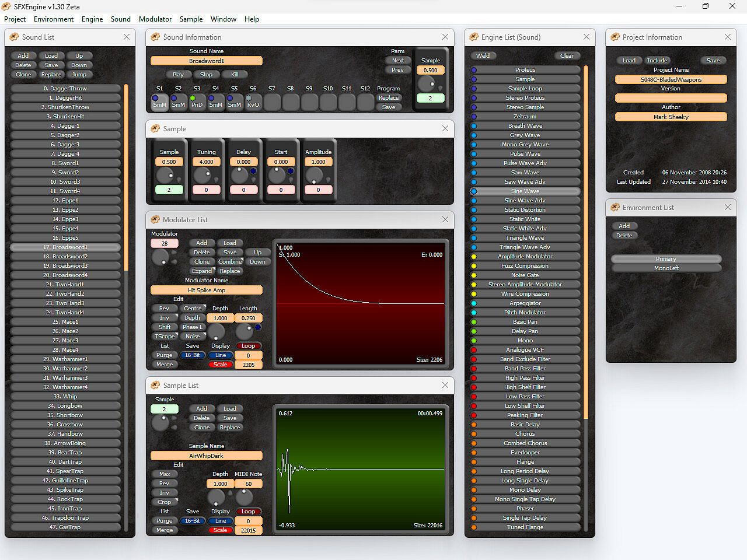This screenshot has height=560, width=747.
Task: Toggle Loop in the Modulator List panel
Action: pyautogui.click(x=248, y=346)
